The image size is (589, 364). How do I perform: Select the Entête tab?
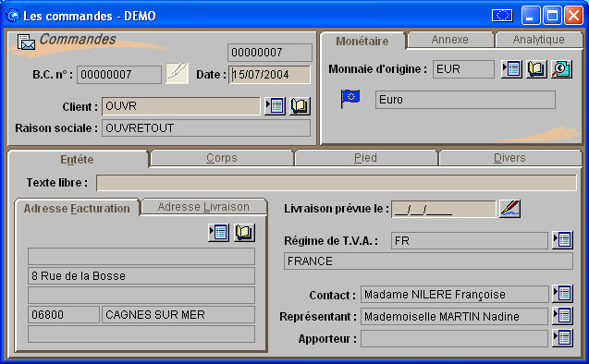click(x=77, y=160)
